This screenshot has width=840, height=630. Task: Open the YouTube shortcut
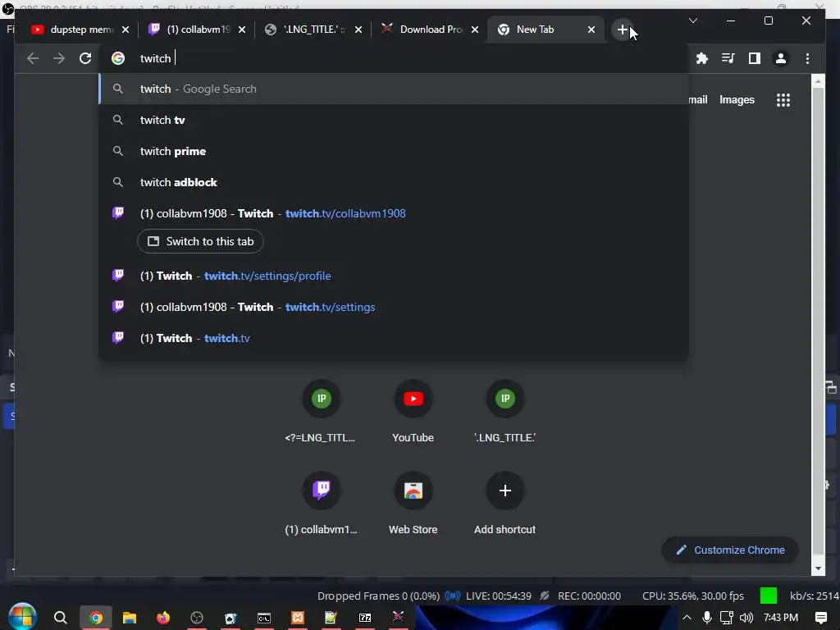[x=413, y=411]
